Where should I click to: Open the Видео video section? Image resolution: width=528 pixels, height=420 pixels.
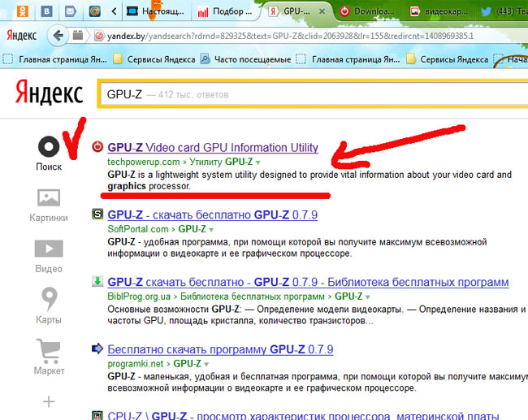tap(49, 257)
